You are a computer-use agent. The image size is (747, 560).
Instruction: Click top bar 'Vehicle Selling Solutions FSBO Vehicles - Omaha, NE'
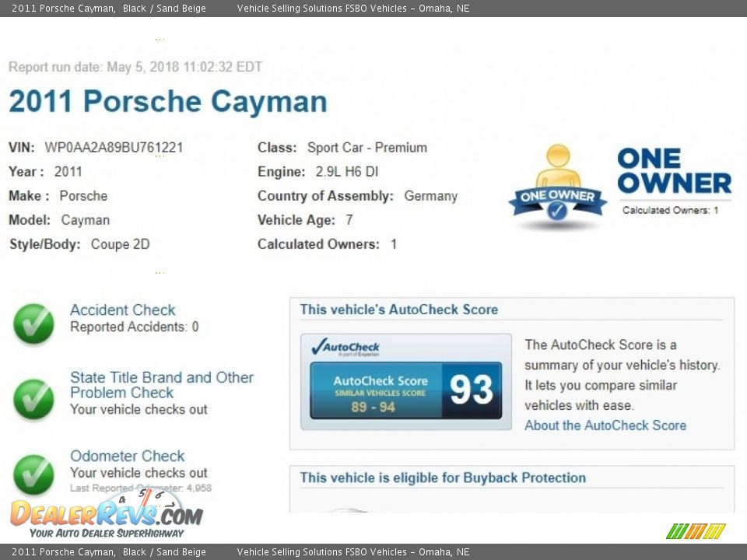pos(353,8)
